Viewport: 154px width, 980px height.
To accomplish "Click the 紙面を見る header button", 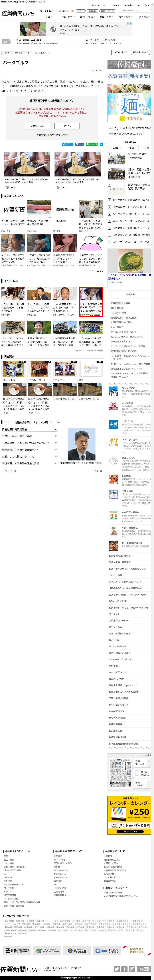I will click(x=92, y=11).
